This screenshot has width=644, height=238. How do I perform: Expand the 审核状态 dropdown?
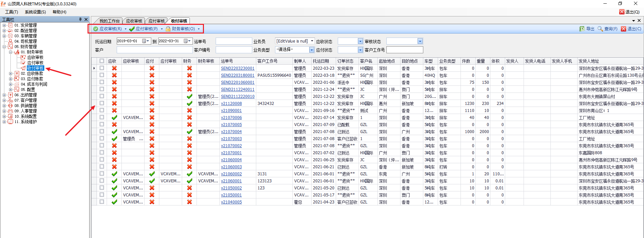[420, 41]
